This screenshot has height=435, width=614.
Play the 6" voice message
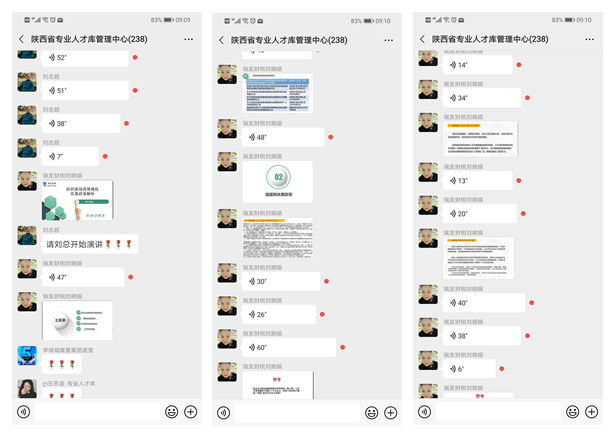(469, 369)
